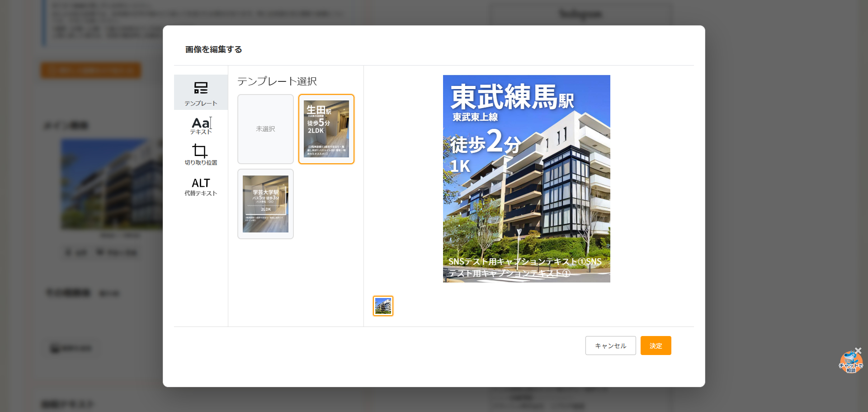
Task: Click the icon button below the その他画像 section
Action: pyautogui.click(x=71, y=347)
